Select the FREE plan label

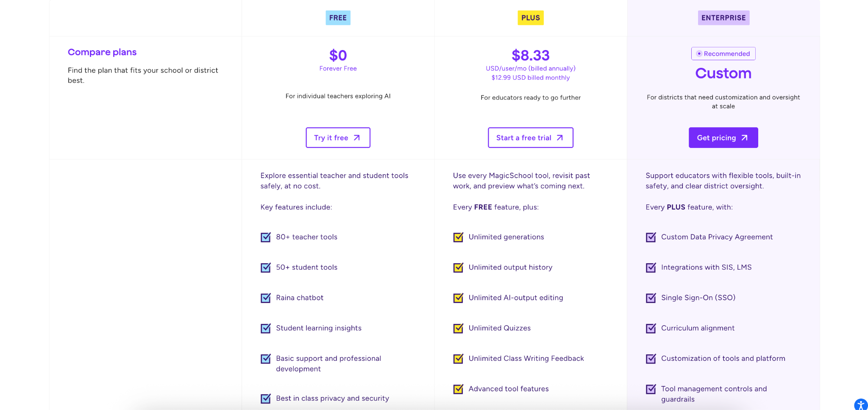coord(338,18)
